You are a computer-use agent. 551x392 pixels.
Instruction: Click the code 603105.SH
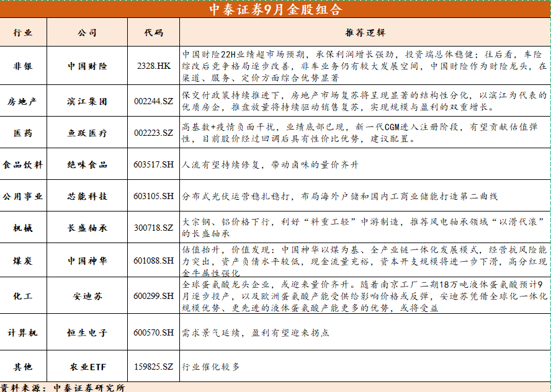pyautogui.click(x=153, y=196)
